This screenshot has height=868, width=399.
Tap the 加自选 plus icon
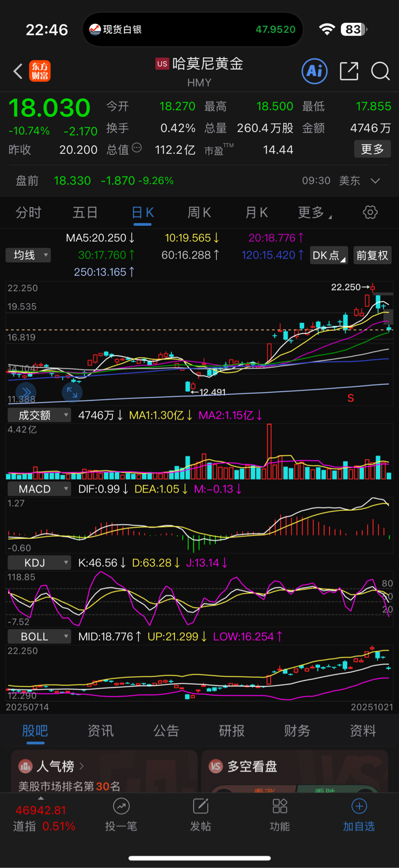(x=358, y=806)
